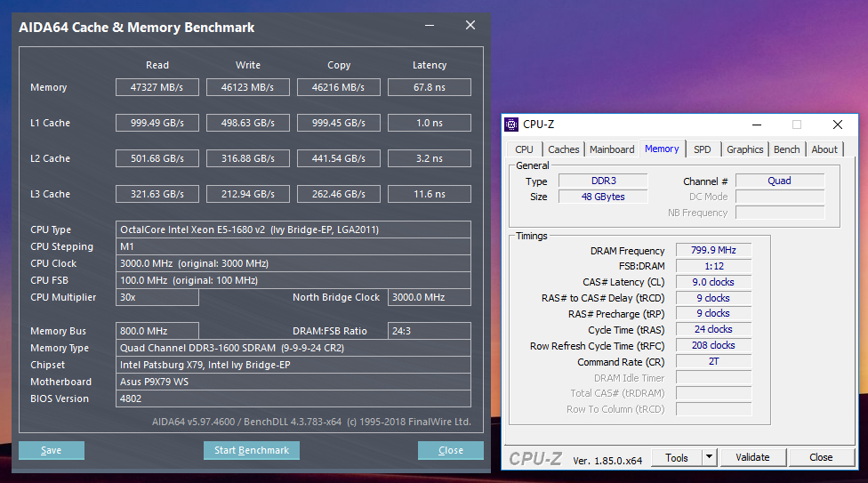This screenshot has width=868, height=483.
Task: Close CPU-Z with the title bar X
Action: pos(838,125)
